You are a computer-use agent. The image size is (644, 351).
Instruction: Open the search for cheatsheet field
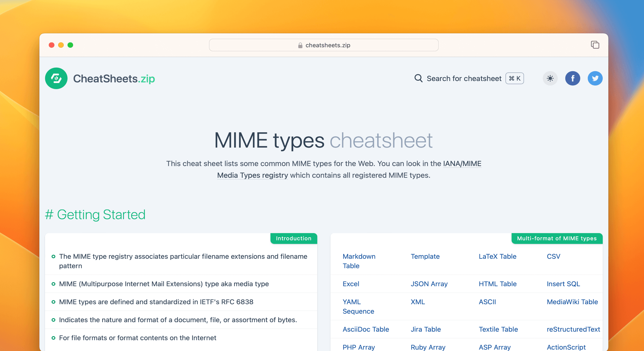tap(464, 78)
